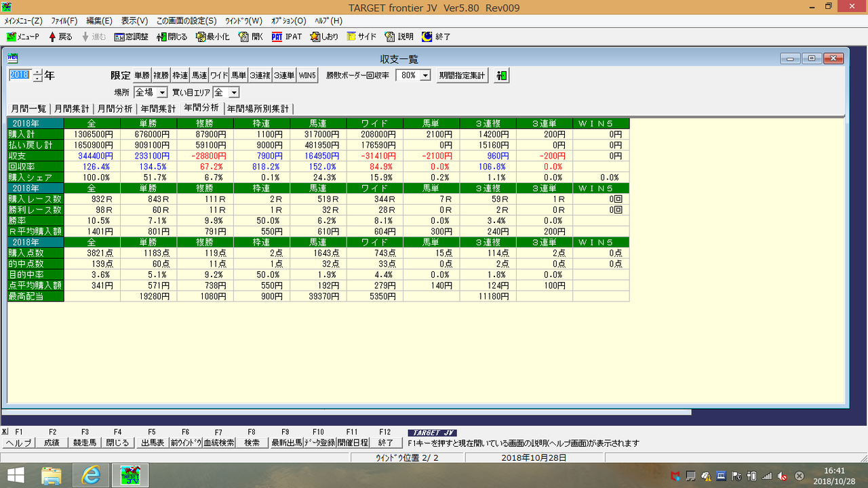Toggle 単勝 bet type filter
This screenshot has width=868, height=488.
142,76
